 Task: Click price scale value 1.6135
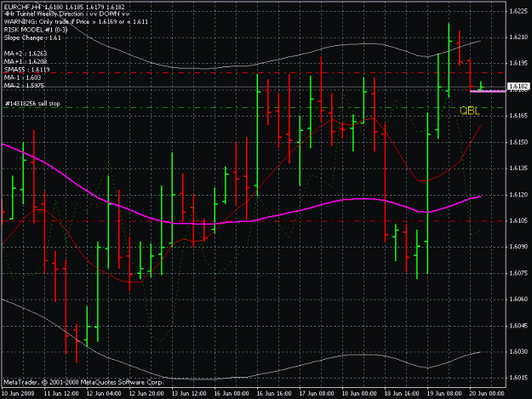(518, 168)
